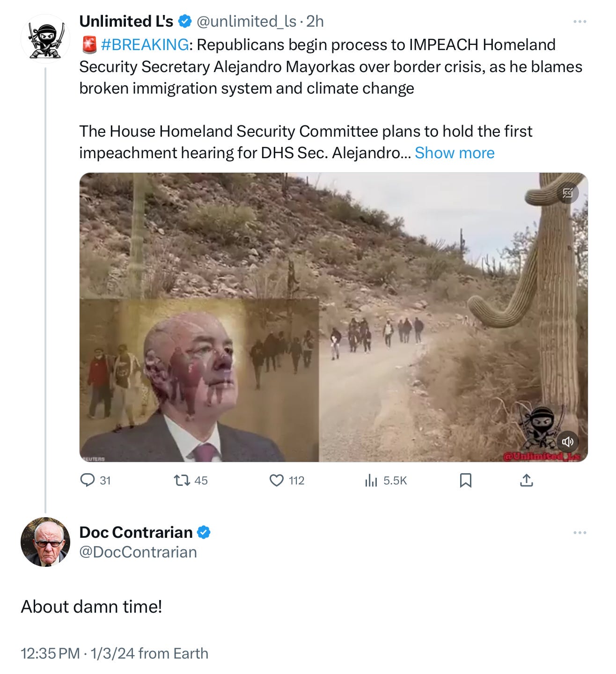Toggle closed captions on the video
The height and width of the screenshot is (674, 616).
tap(568, 192)
